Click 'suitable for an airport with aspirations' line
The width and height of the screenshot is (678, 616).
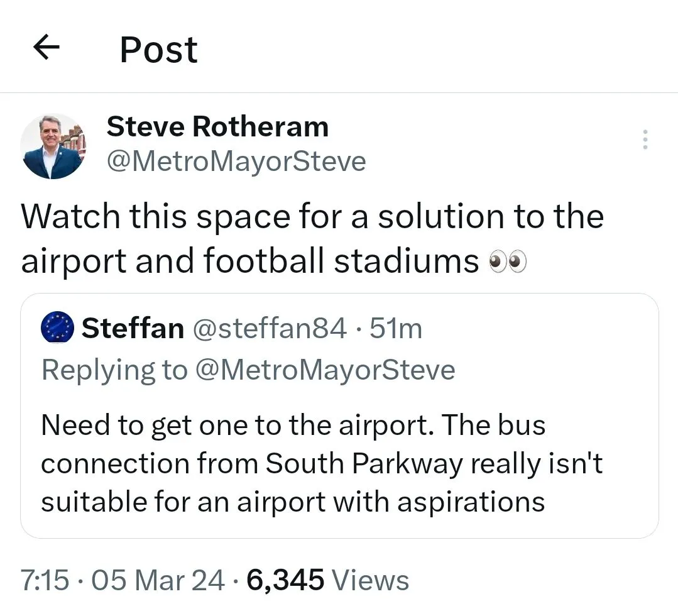293,502
